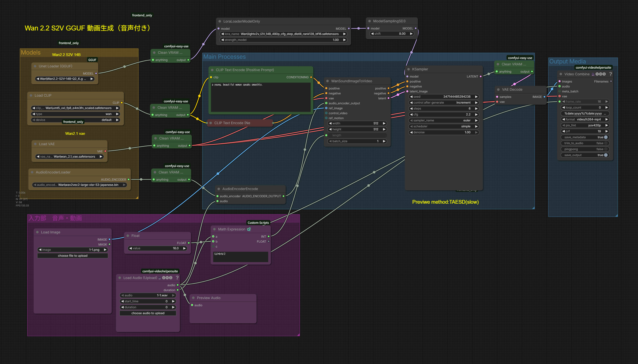
Task: Click the Main Processes group title
Action: click(224, 57)
